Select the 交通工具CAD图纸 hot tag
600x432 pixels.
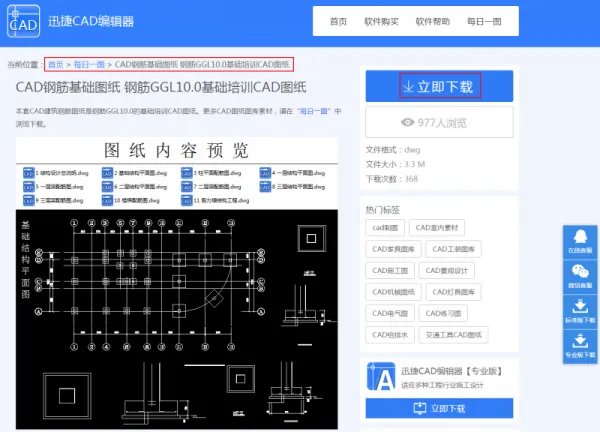tap(453, 335)
